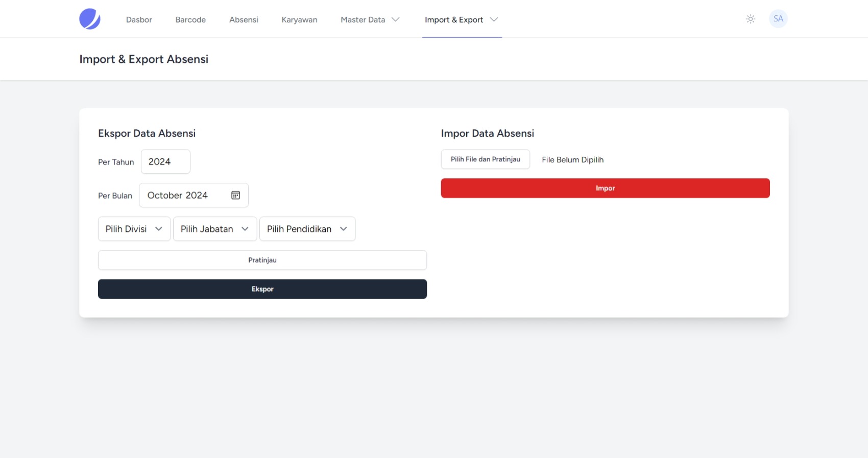Screen dimensions: 868x458
Task: Expand the Import & Export menu chevron
Action: click(494, 19)
